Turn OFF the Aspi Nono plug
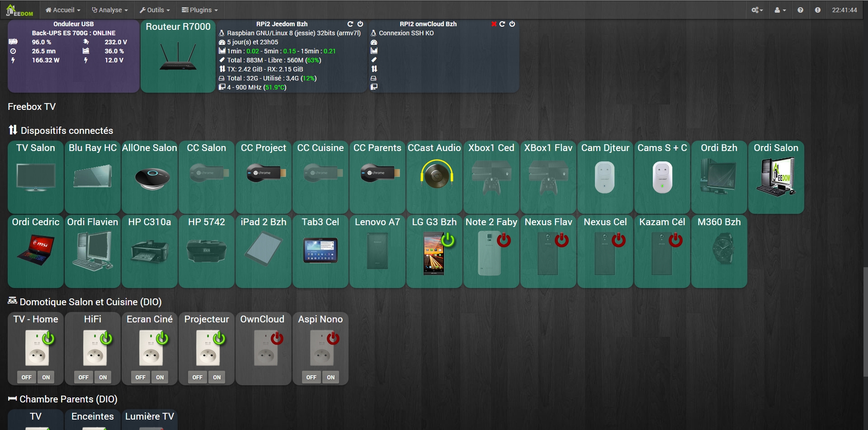Screen dimensions: 868x430 311,377
